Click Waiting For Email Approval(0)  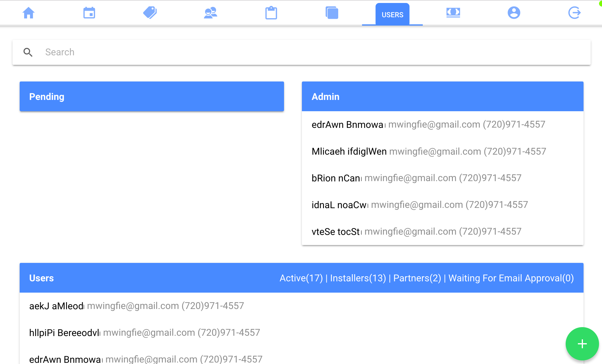[511, 278]
